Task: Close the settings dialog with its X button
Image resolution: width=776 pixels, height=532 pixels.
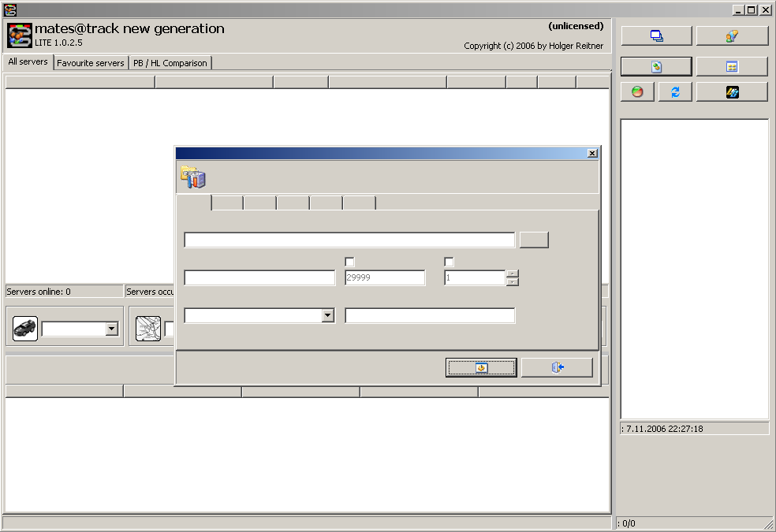Action: pyautogui.click(x=592, y=153)
